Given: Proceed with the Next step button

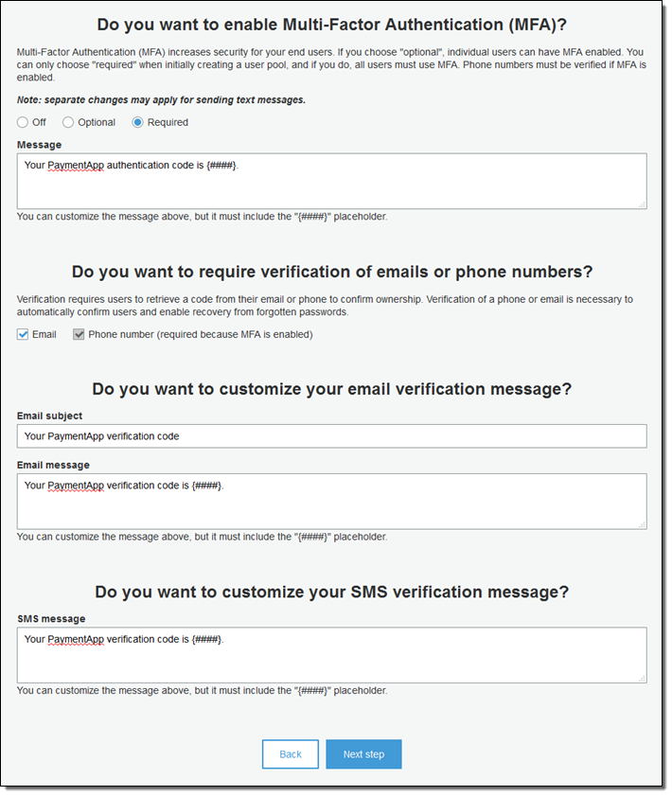Looking at the screenshot, I should (x=363, y=754).
